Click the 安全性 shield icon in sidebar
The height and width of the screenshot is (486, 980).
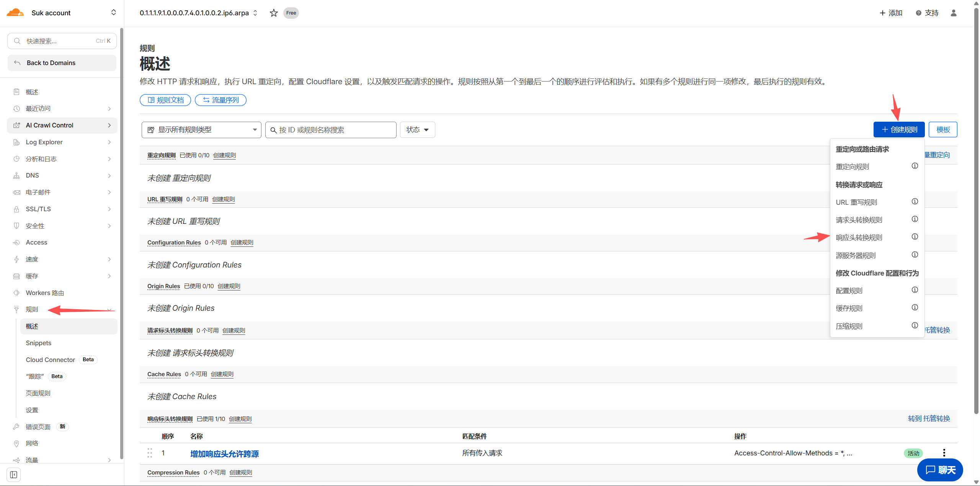(x=16, y=226)
